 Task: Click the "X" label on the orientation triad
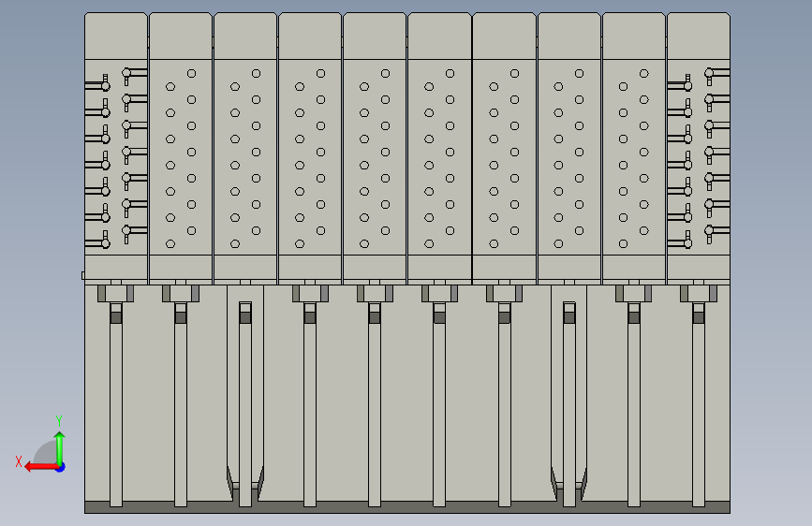[x=19, y=461]
